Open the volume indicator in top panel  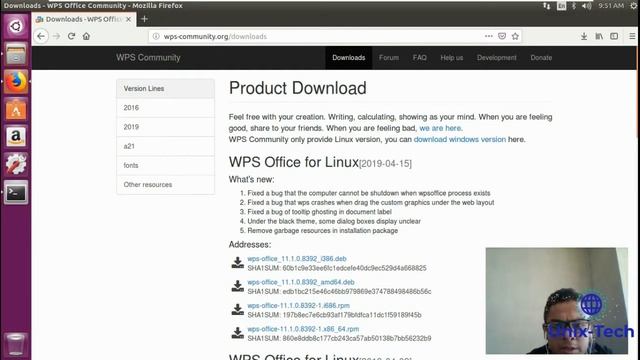click(x=587, y=6)
